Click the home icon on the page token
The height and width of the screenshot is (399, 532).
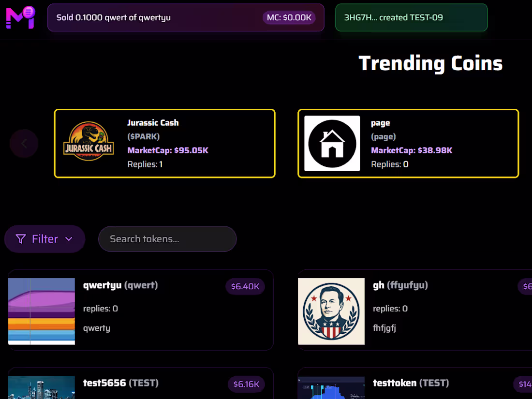click(x=332, y=143)
